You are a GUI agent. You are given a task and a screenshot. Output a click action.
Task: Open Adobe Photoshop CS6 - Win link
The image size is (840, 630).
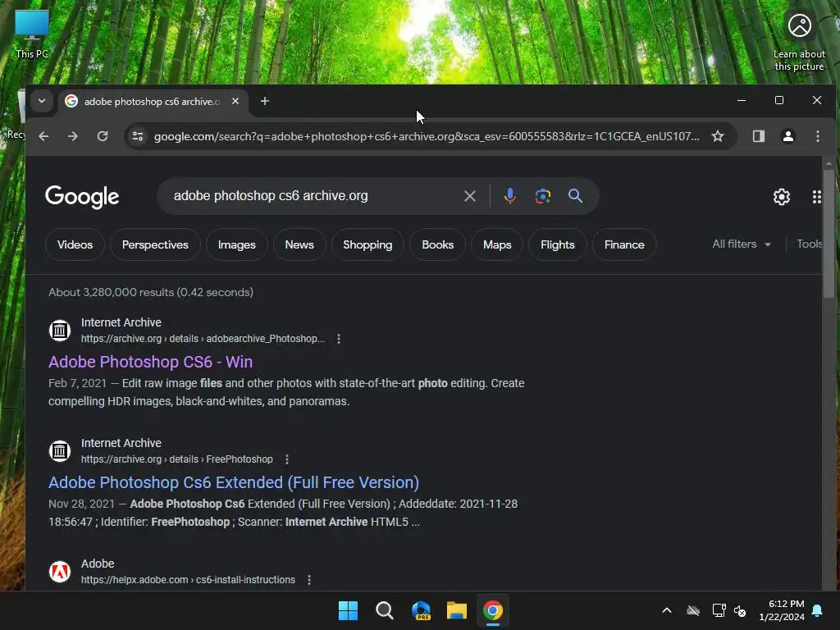(151, 362)
